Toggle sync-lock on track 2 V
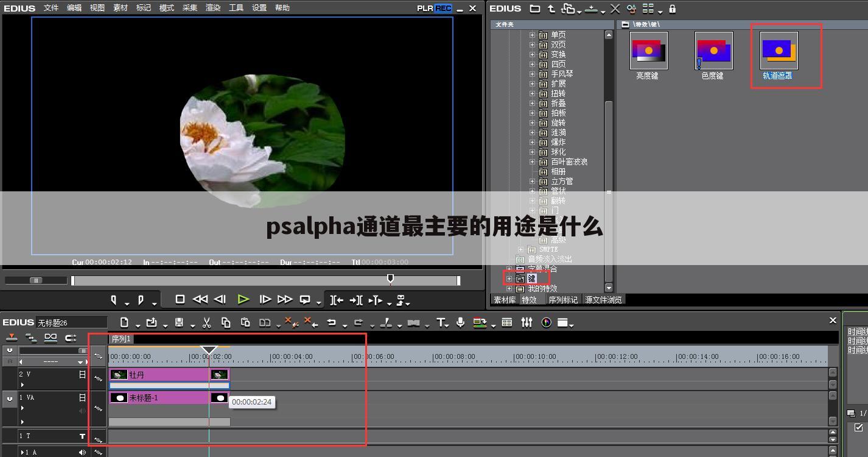 [98, 378]
